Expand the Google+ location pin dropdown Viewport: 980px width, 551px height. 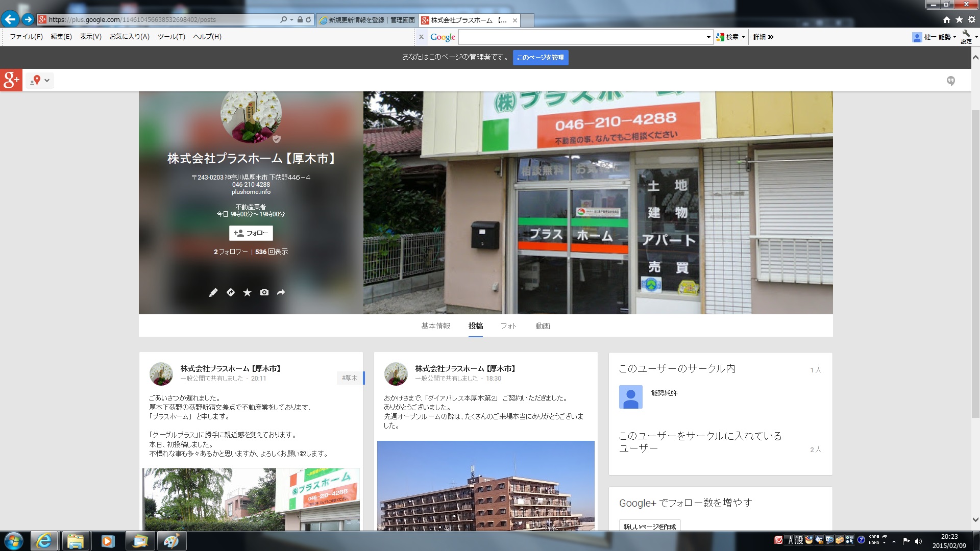coord(40,80)
